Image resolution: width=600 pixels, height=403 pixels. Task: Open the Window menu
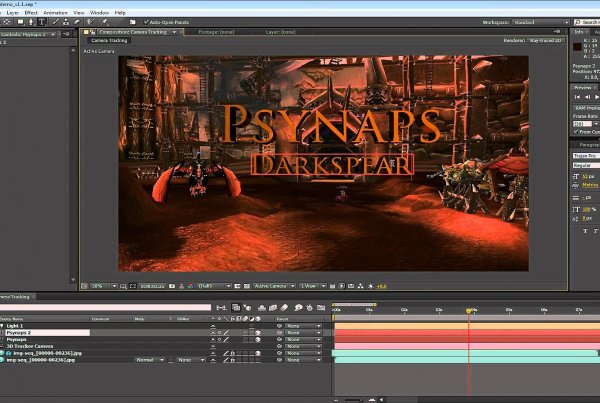click(99, 13)
